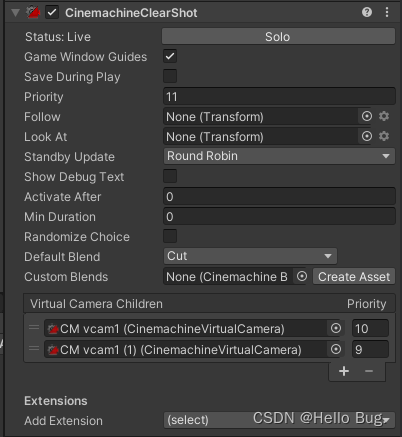Click the Look At gear icon

click(384, 136)
